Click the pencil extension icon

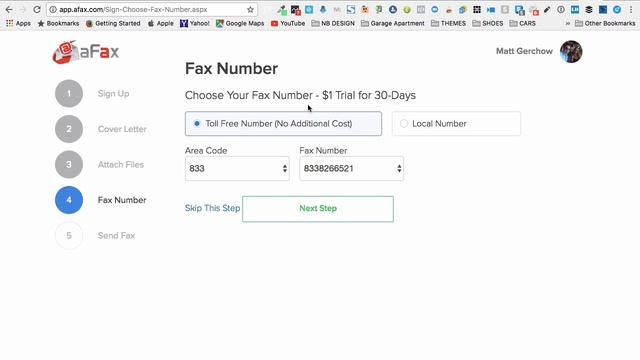(x=547, y=9)
